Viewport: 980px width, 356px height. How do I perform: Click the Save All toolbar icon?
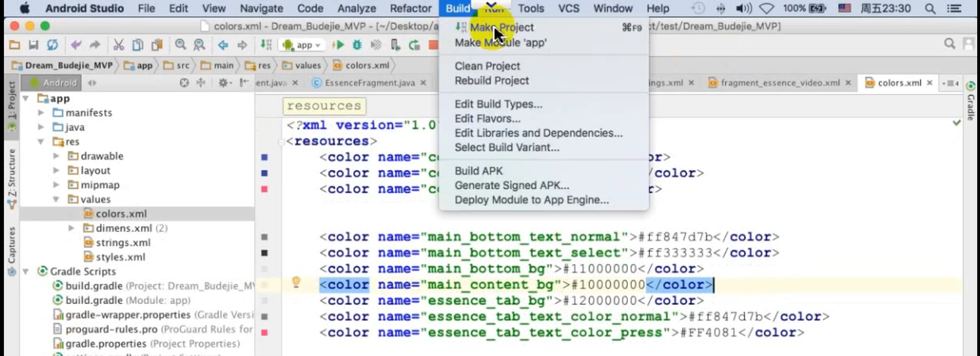click(34, 45)
